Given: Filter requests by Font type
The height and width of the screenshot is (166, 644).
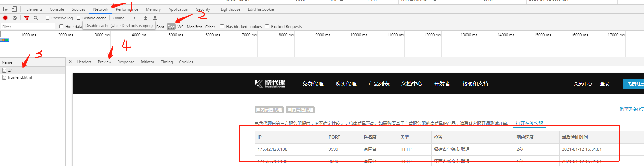Looking at the screenshot, I should point(160,27).
